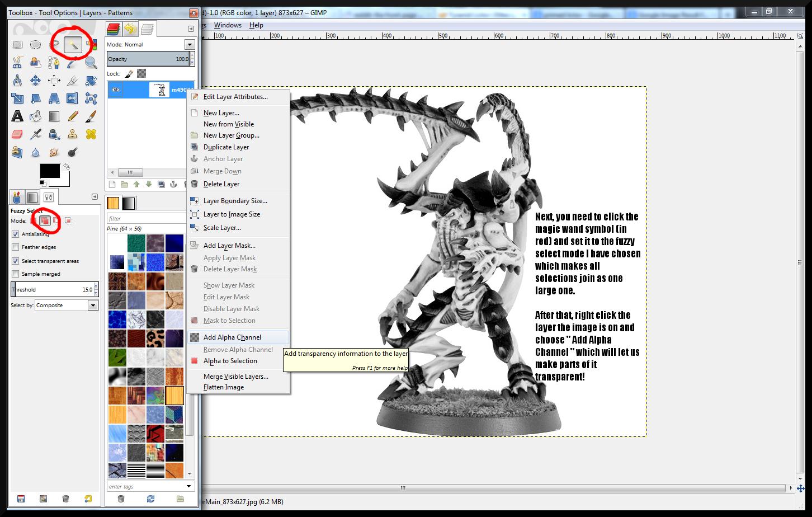Select the Heal tool
This screenshot has height=517, width=812.
tap(91, 134)
